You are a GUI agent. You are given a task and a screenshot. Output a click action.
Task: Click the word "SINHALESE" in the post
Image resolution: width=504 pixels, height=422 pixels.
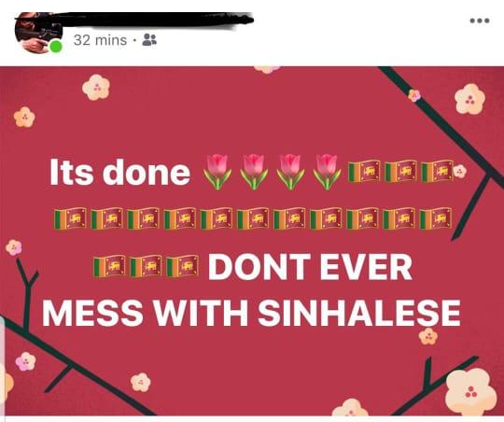[359, 313]
